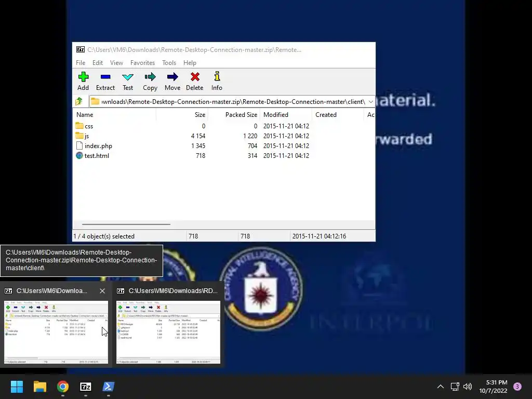532x399 pixels.
Task: Click the '4 154' size value
Action: click(198, 136)
